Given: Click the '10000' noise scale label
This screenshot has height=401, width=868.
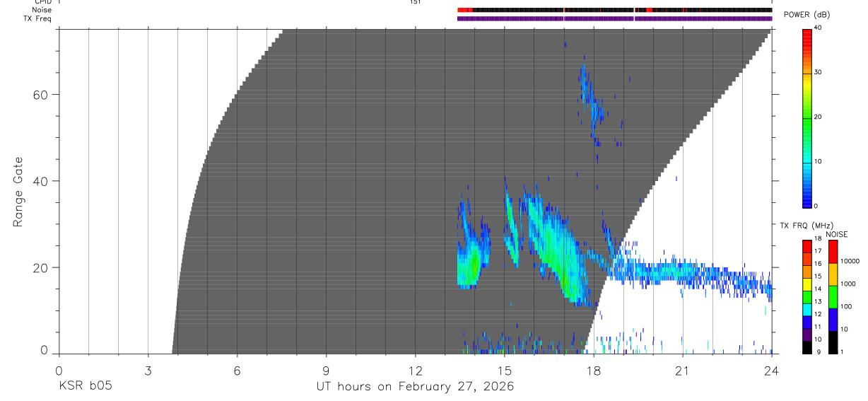Looking at the screenshot, I should (x=849, y=261).
